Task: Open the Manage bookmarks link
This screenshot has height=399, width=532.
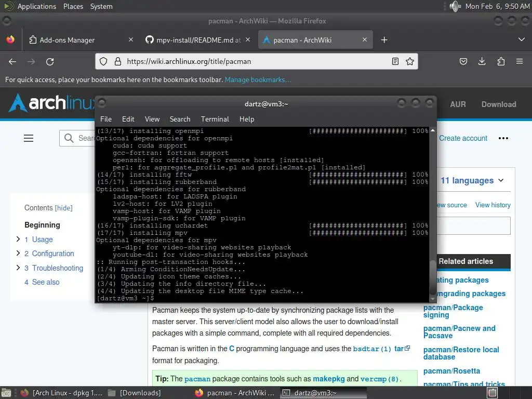Action: click(258, 79)
